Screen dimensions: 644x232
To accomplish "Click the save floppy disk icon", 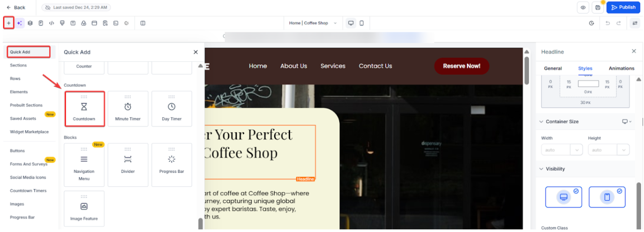I will tap(598, 7).
